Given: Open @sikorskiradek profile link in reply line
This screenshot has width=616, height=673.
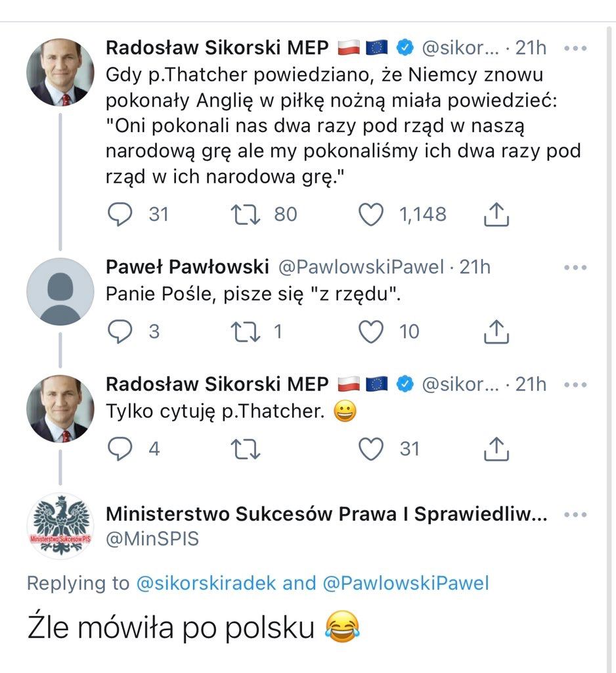Looking at the screenshot, I should pyautogui.click(x=206, y=583).
